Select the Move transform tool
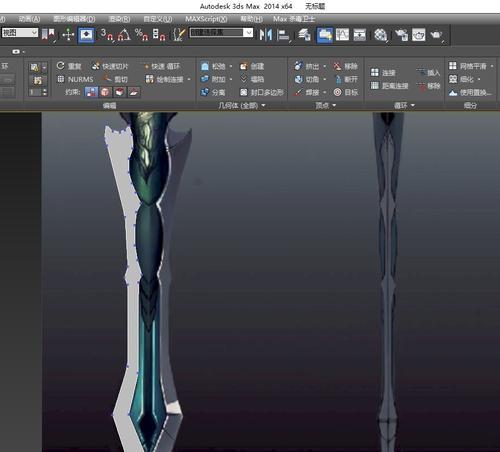 tap(68, 34)
